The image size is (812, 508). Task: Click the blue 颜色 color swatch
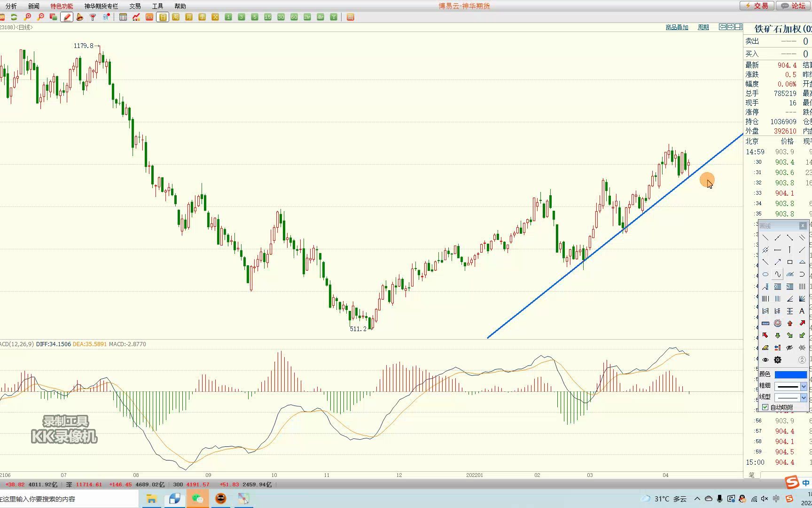(790, 374)
